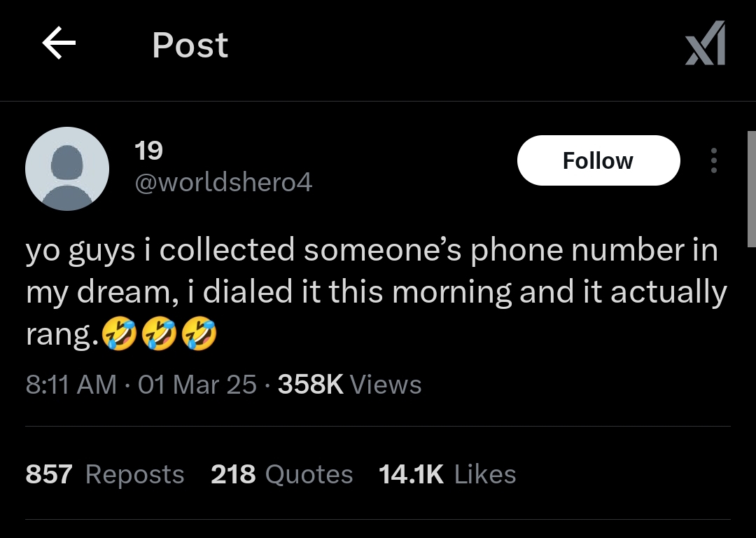Show the 218 Quotes list
The height and width of the screenshot is (538, 756).
click(x=281, y=474)
